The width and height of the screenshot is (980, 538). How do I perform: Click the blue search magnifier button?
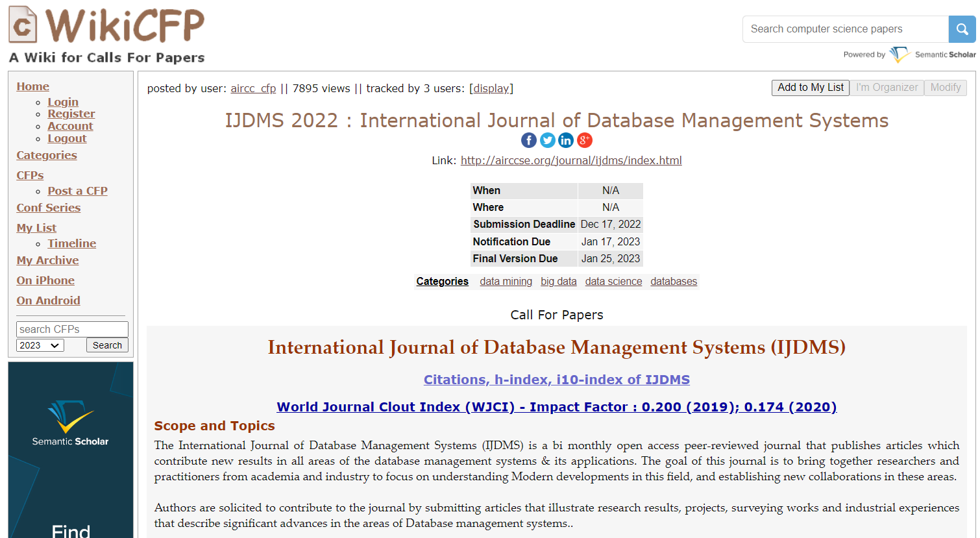962,29
